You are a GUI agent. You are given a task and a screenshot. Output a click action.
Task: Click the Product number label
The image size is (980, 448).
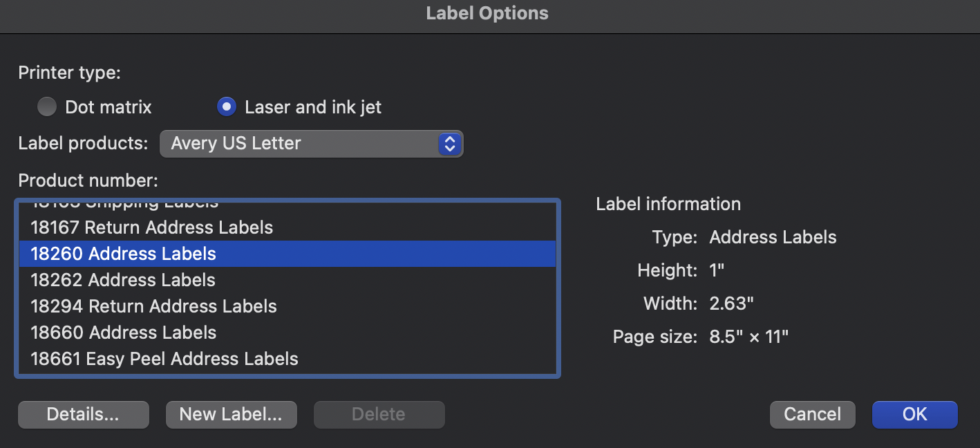88,180
